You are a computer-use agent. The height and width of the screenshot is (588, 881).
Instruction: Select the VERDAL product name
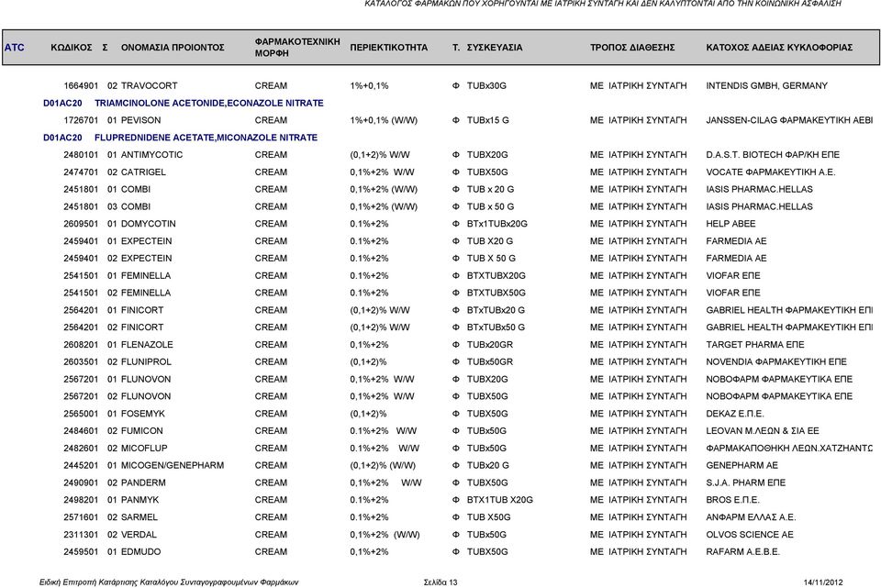[139, 535]
